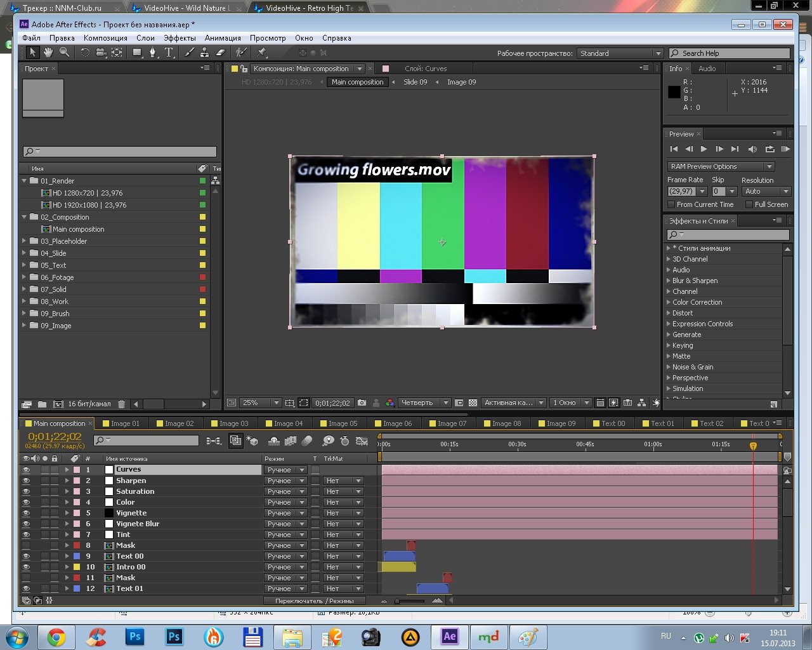The width and height of the screenshot is (812, 650).
Task: Take a snapshot with camera icon
Action: pyautogui.click(x=362, y=402)
